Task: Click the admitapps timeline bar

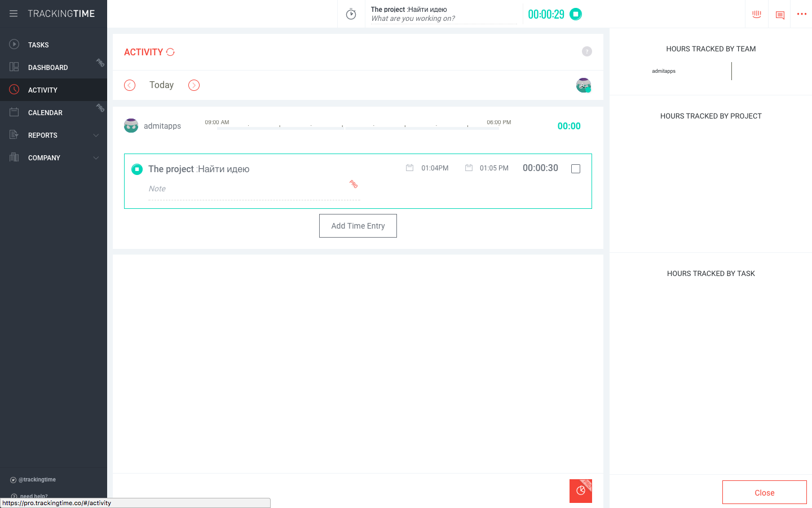Action: [358, 128]
